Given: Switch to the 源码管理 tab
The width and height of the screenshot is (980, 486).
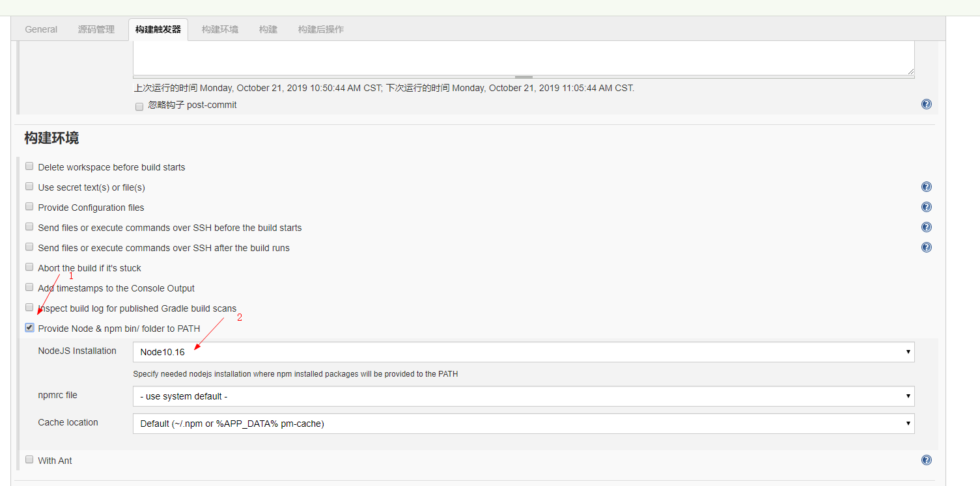Looking at the screenshot, I should tap(96, 29).
